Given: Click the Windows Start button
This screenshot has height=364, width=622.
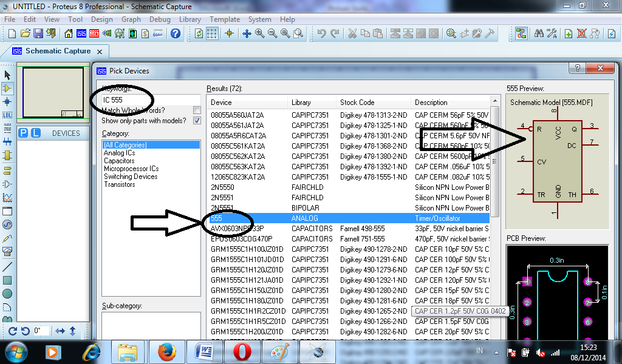Looking at the screenshot, I should point(16,352).
